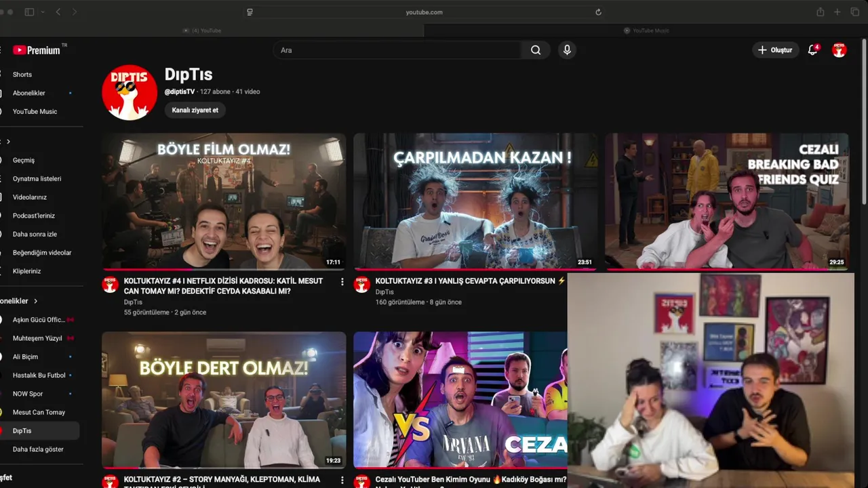Image resolution: width=868 pixels, height=488 pixels.
Task: Open Klipleriniz in the sidebar
Action: [x=27, y=271]
